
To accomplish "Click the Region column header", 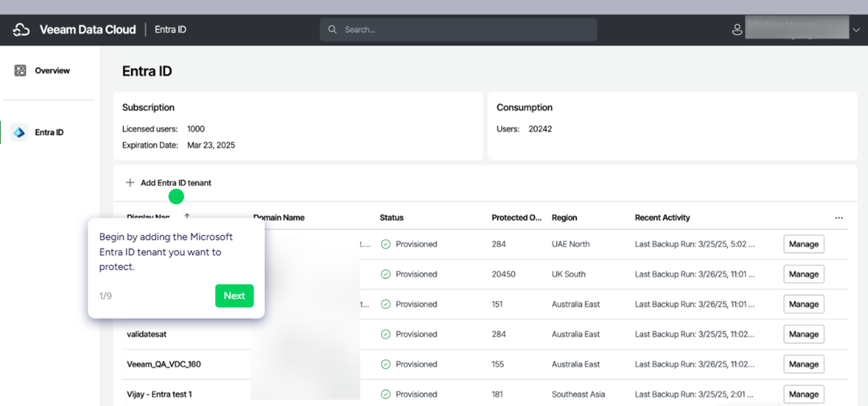I will point(564,218).
